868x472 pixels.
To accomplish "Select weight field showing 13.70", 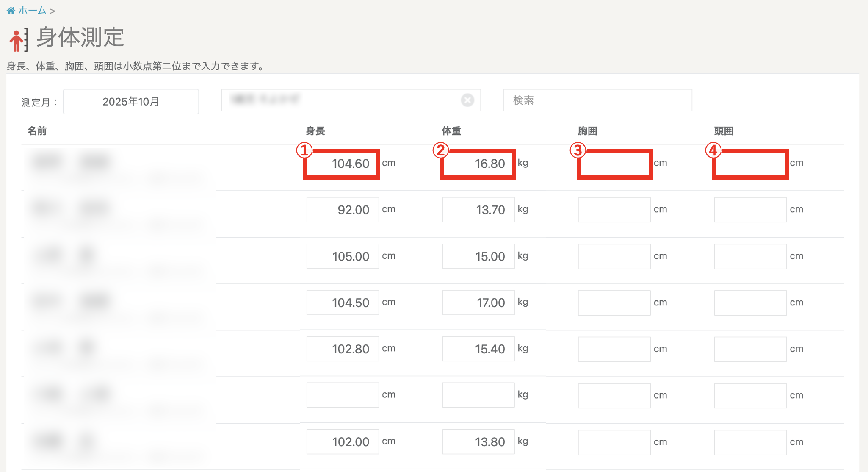I will pyautogui.click(x=478, y=210).
